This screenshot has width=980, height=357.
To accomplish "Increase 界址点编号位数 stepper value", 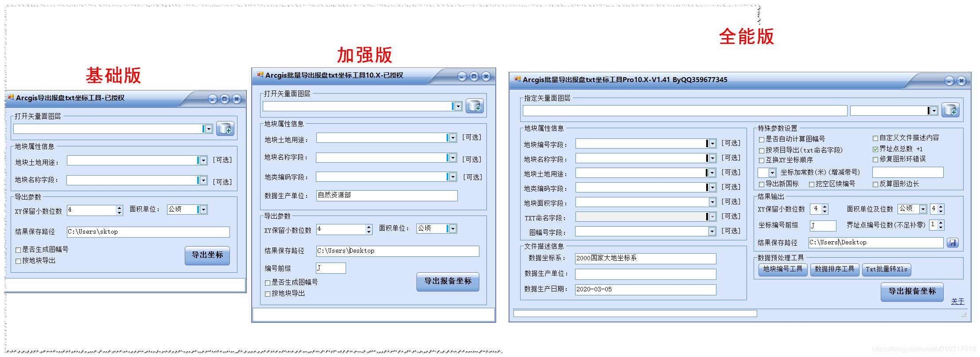I will [x=941, y=223].
